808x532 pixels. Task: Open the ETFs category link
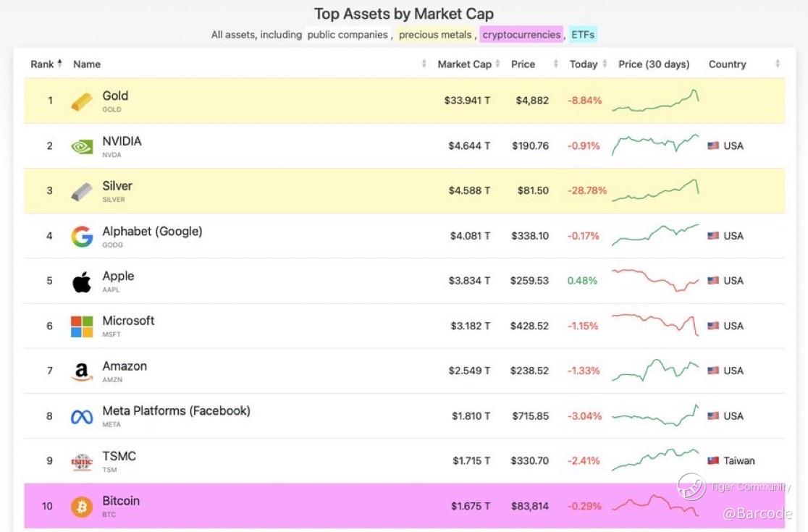(x=582, y=35)
